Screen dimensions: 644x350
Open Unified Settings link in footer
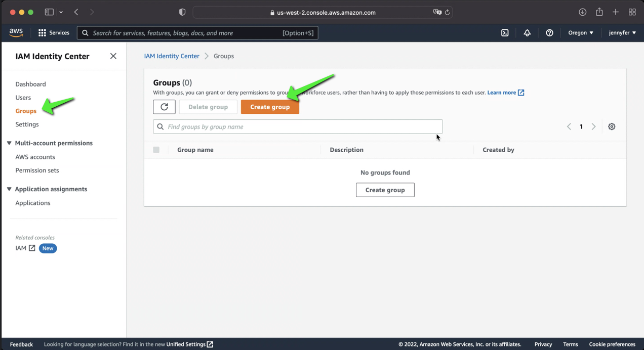pos(186,344)
